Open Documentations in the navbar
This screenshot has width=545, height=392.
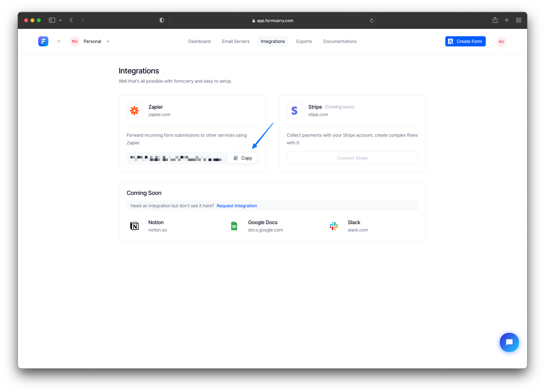(340, 41)
